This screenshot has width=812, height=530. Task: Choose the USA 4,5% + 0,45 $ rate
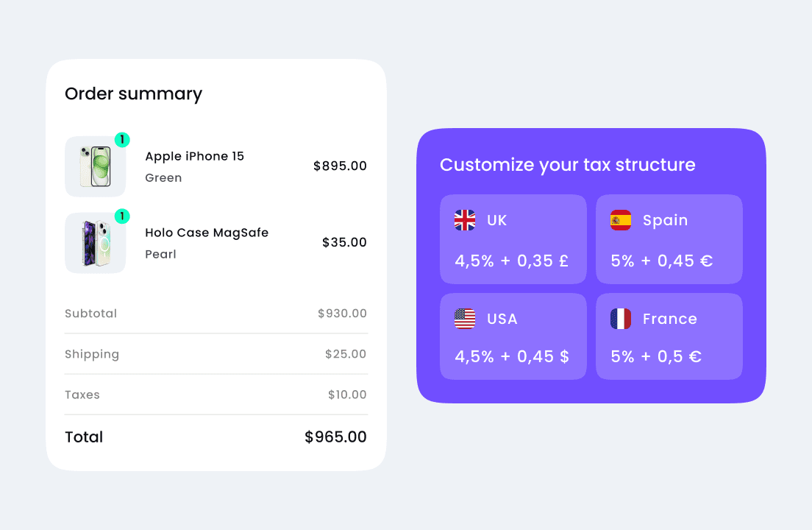pos(512,356)
